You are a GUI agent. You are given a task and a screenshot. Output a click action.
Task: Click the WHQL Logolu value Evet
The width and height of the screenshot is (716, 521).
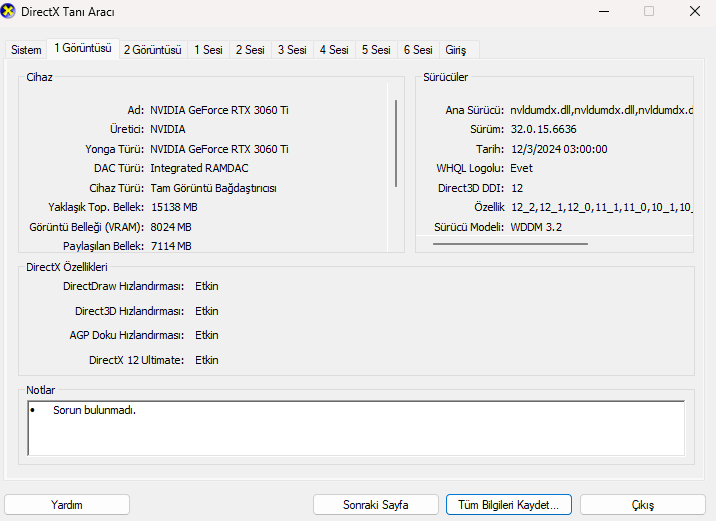pyautogui.click(x=521, y=168)
